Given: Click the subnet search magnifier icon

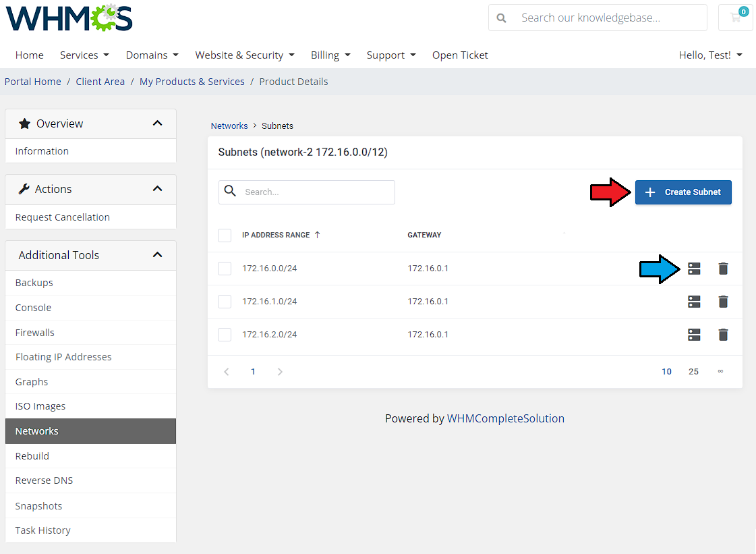Looking at the screenshot, I should coord(231,191).
